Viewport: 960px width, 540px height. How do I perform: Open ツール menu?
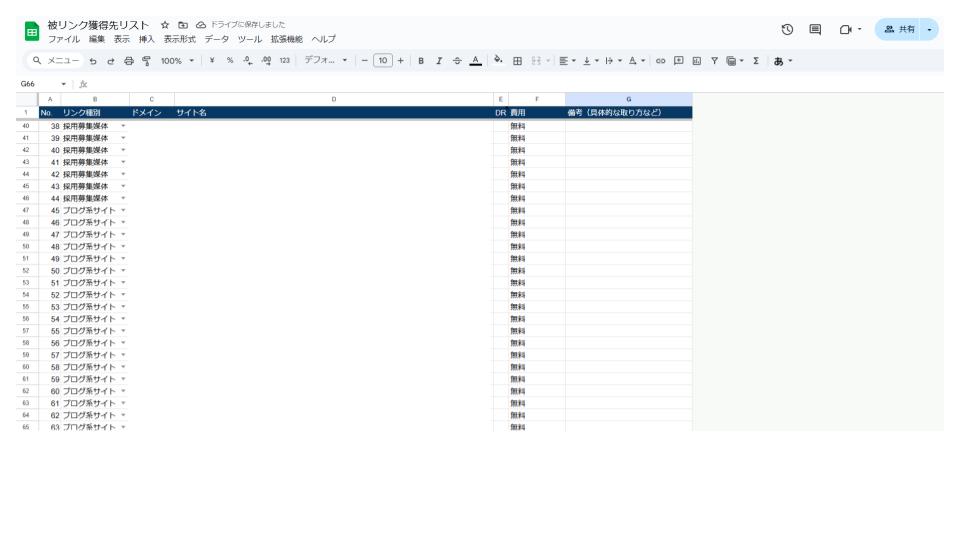click(x=250, y=39)
